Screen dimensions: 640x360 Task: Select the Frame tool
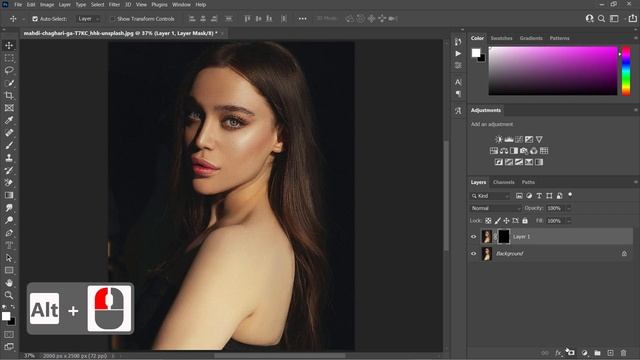coord(9,108)
